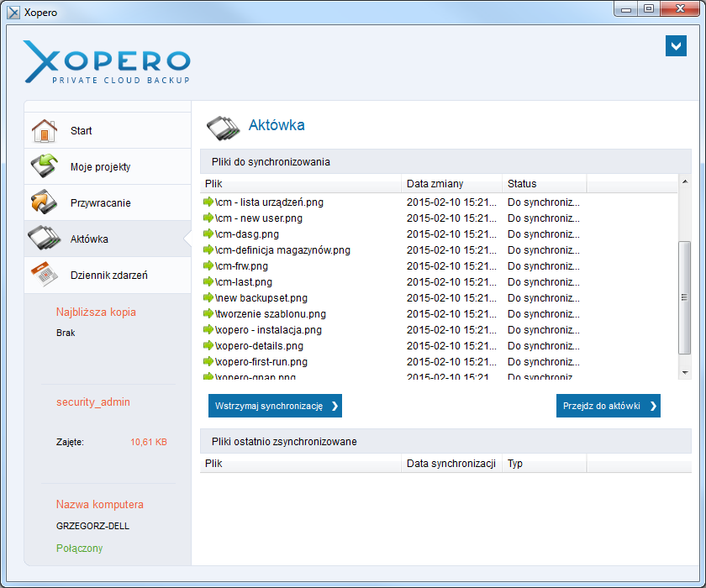Screen dimensions: 706x588
Task: Click the green arrow icon of tworzenie szablonu.png
Action: (208, 313)
